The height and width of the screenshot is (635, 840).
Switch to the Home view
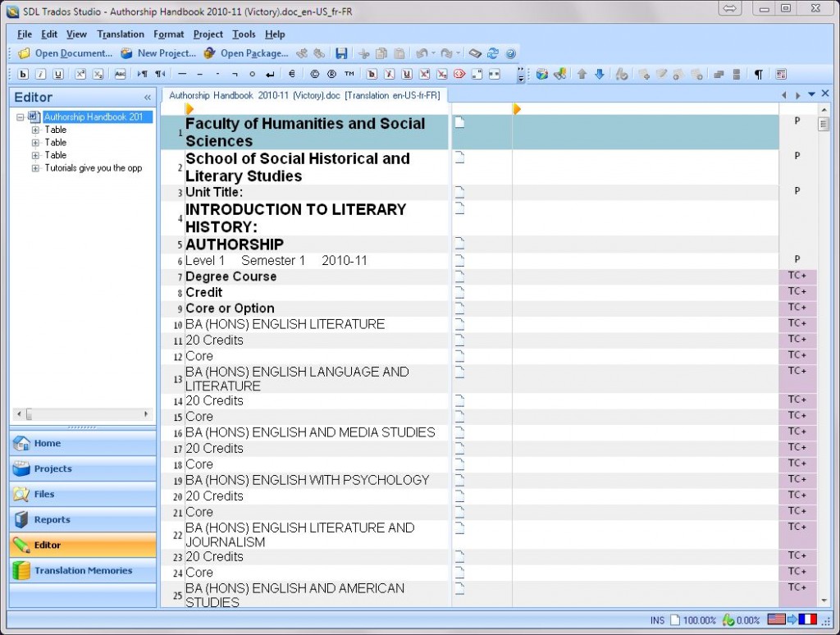(x=83, y=444)
